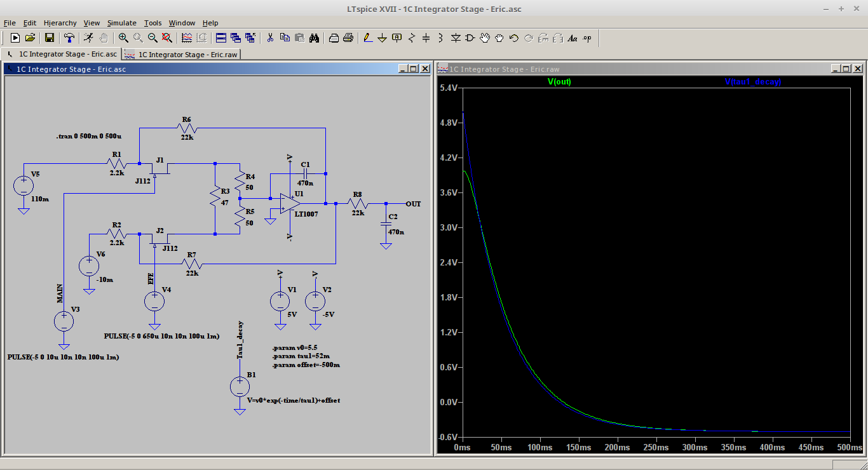
Task: Open the Hierarchy menu
Action: coord(60,23)
